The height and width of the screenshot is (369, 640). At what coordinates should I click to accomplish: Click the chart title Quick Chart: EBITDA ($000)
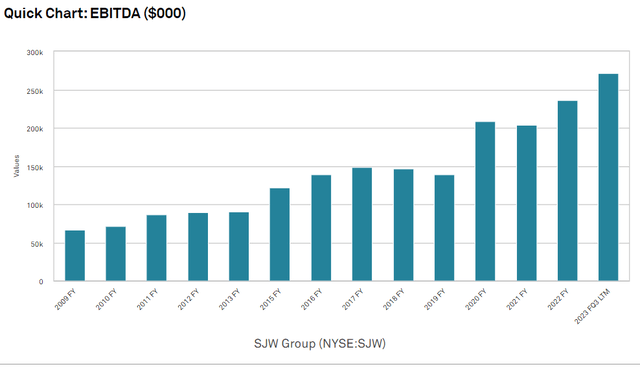click(95, 13)
